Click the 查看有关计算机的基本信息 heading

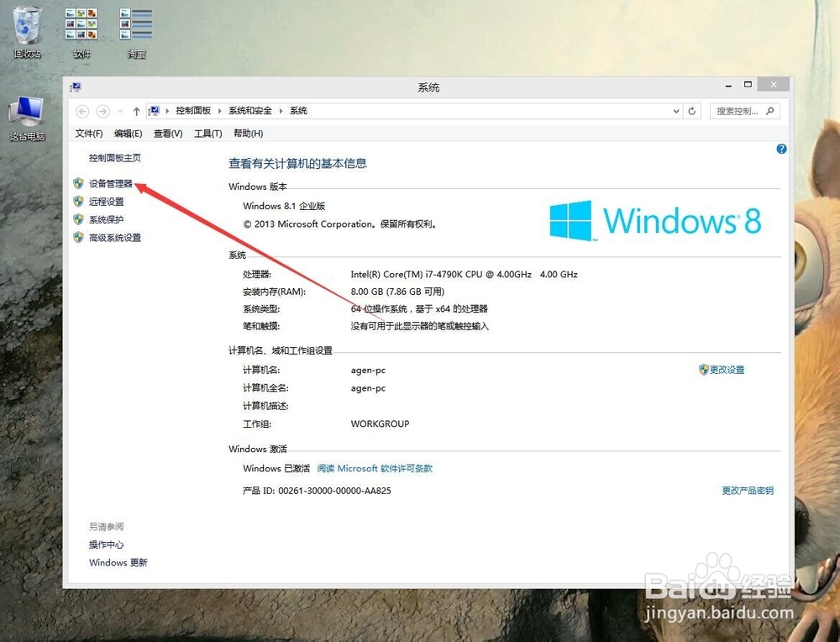pyautogui.click(x=298, y=164)
